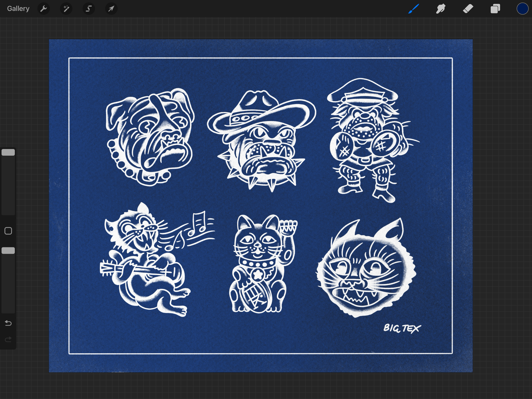Open the Layers panel
This screenshot has height=399, width=532.
click(495, 9)
